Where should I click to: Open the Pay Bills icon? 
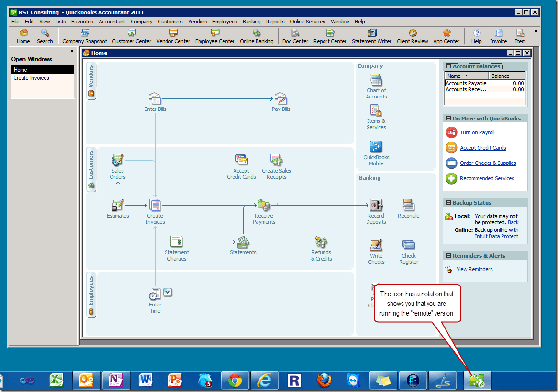(281, 99)
